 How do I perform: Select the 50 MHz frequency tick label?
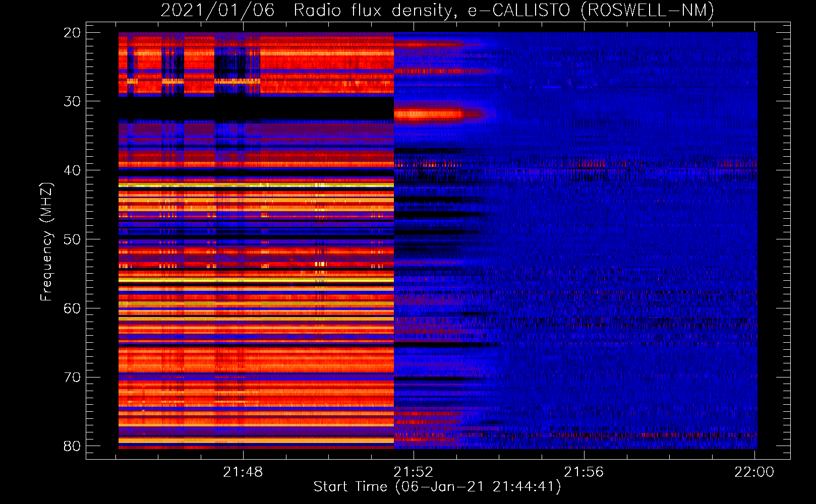pos(72,239)
